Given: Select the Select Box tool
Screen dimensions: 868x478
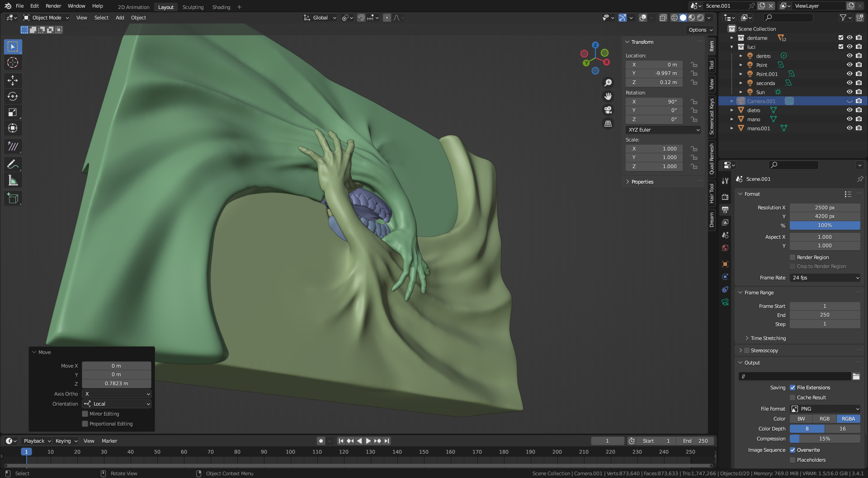Looking at the screenshot, I should [13, 47].
